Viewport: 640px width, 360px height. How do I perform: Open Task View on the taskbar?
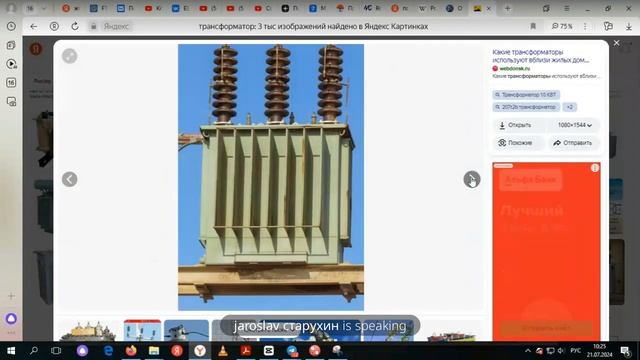[x=56, y=351]
